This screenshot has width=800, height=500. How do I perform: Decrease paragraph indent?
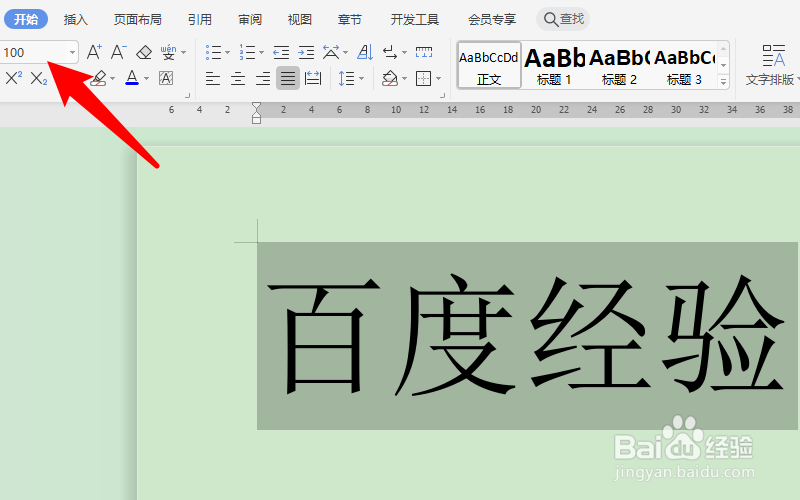(x=281, y=52)
